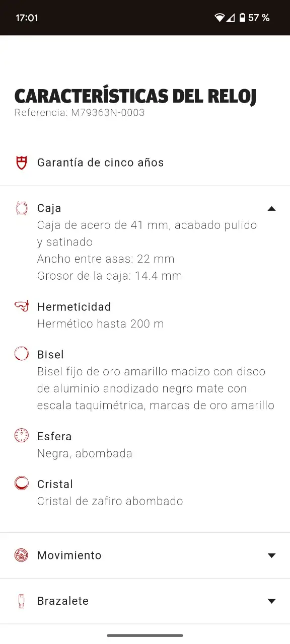
Task: Expand the Brazalete section arrow
Action: tap(272, 601)
